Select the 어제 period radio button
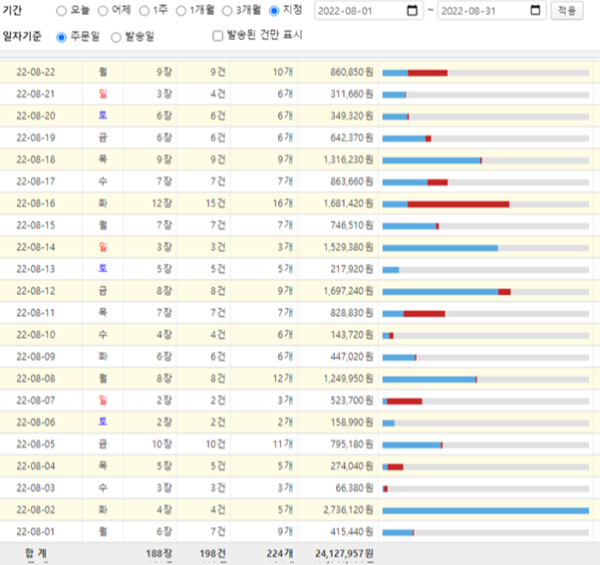Viewport: 600px width, 565px height. click(x=103, y=11)
